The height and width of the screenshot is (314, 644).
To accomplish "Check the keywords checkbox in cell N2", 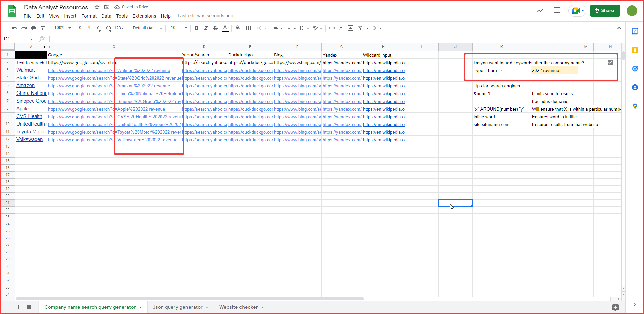I will [x=610, y=62].
